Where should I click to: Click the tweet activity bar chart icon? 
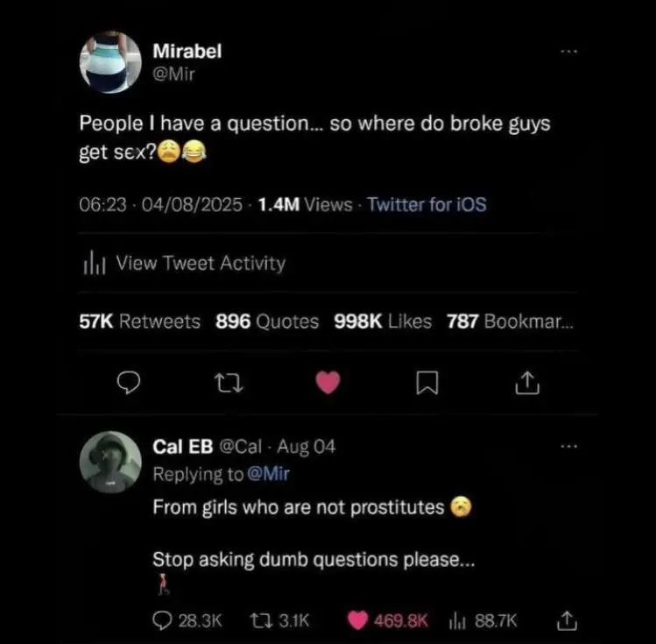coord(93,263)
